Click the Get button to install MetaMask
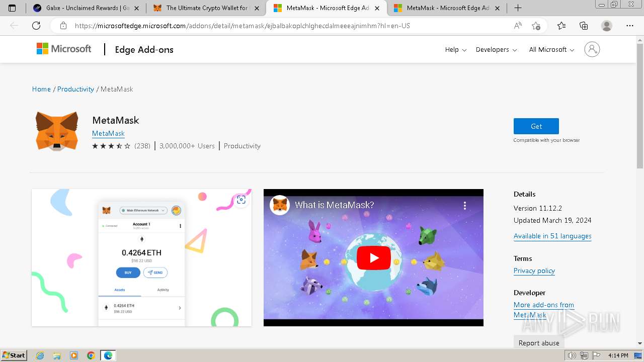Image resolution: width=644 pixels, height=362 pixels. [x=536, y=126]
